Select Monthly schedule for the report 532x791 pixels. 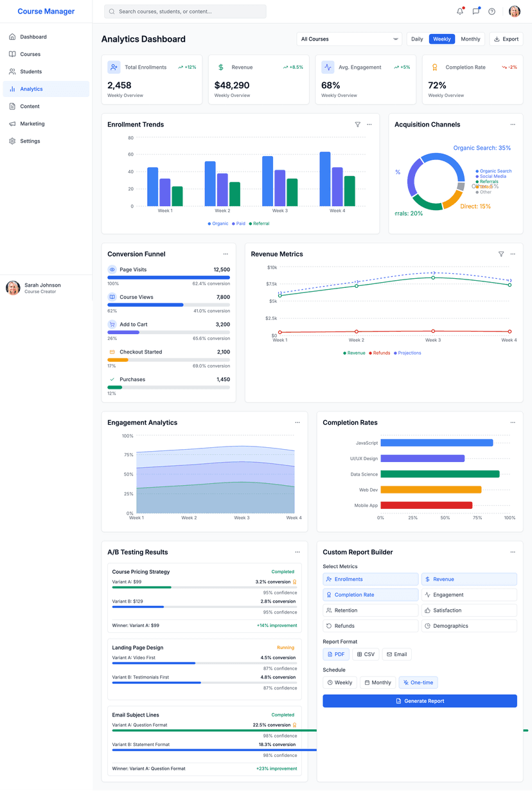(x=377, y=682)
